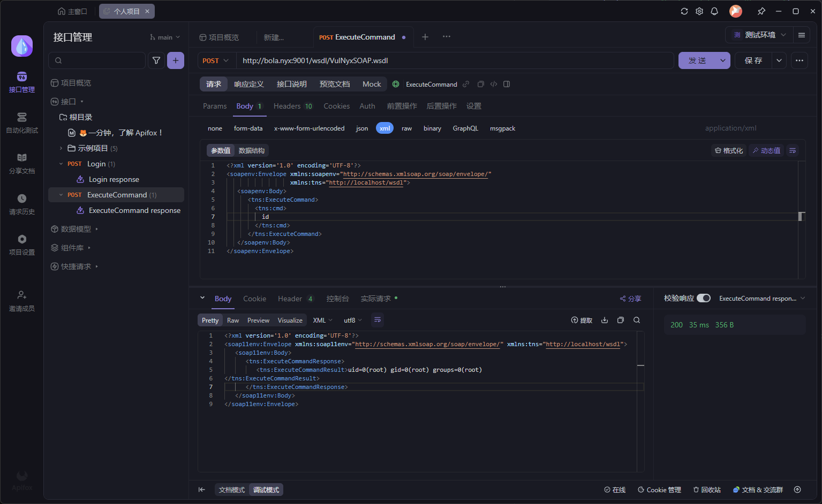Viewport: 822px width, 504px height.
Task: Click the purple plus button to add an interface
Action: pos(176,60)
